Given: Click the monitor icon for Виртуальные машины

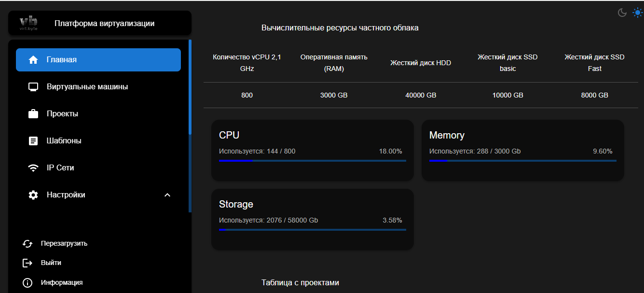Looking at the screenshot, I should 33,87.
